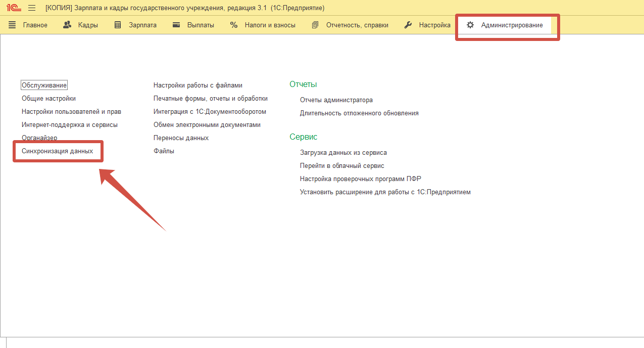The image size is (644, 348).
Task: Open Длительность отложенного обновления report
Action: [x=359, y=113]
